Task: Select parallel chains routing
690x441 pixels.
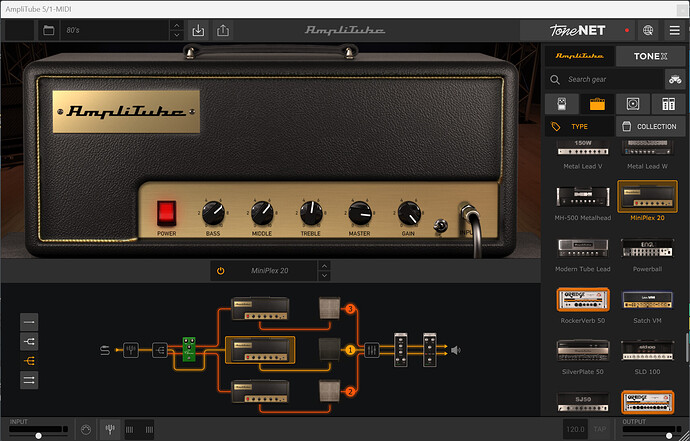Action: (x=29, y=380)
